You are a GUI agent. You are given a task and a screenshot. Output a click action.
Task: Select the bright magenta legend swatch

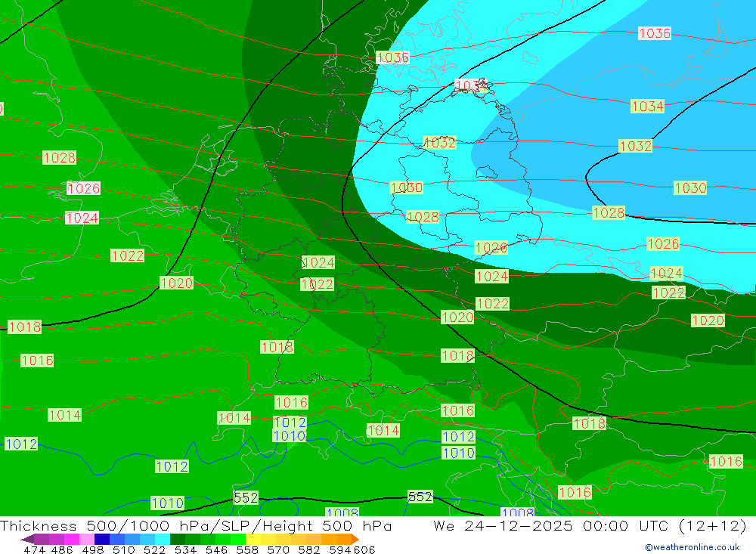click(72, 539)
